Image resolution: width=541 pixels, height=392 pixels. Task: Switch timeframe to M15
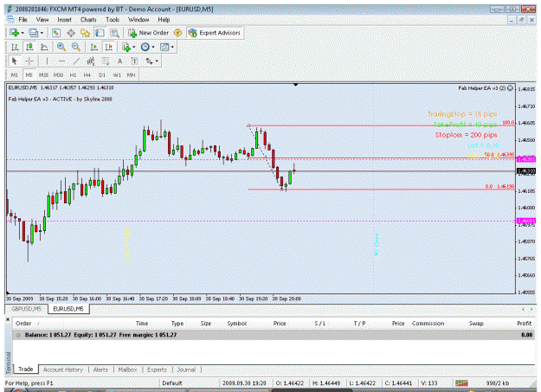(43, 75)
